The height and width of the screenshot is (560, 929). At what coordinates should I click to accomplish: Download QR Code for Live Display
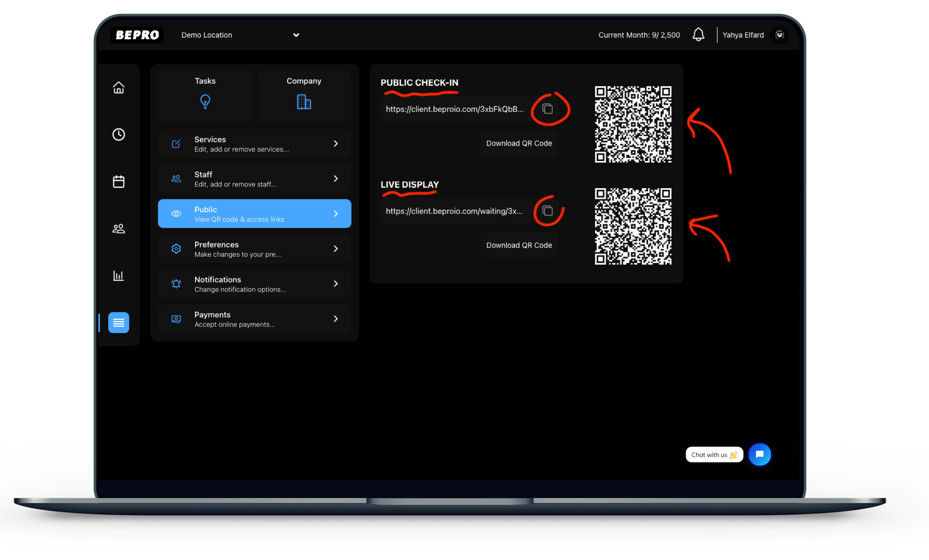click(x=519, y=245)
